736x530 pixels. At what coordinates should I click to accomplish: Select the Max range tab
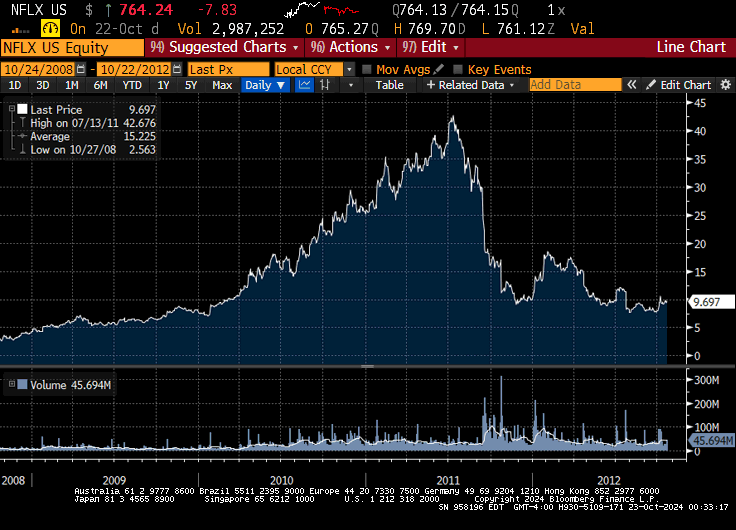222,85
